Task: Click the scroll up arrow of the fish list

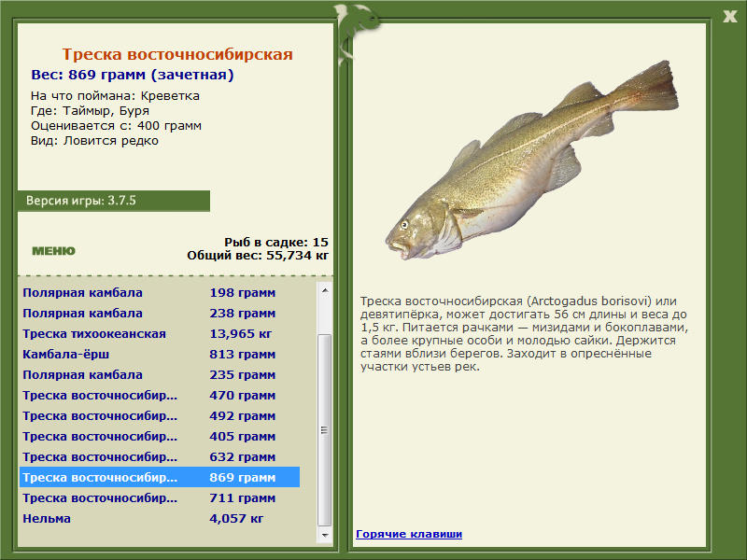Action: [x=325, y=290]
